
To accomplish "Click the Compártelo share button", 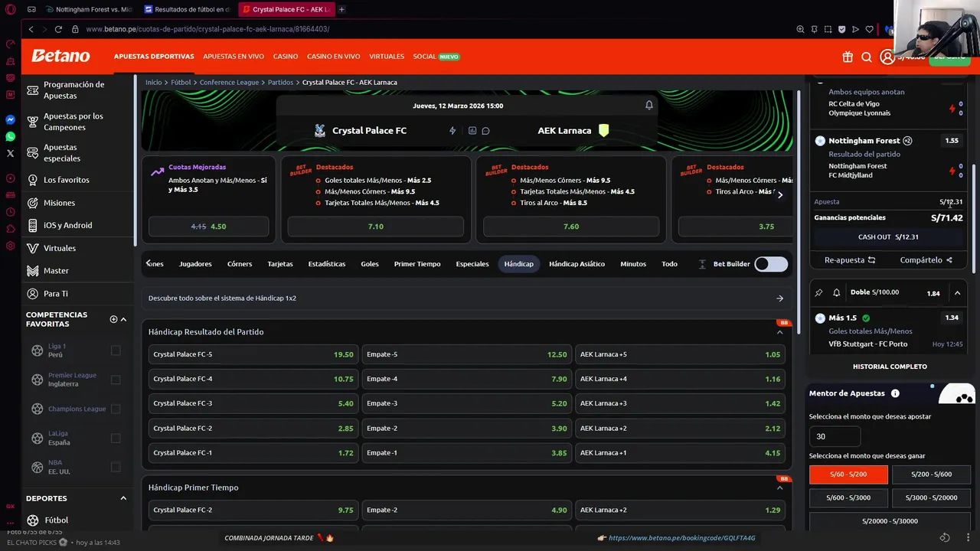I will [x=926, y=260].
